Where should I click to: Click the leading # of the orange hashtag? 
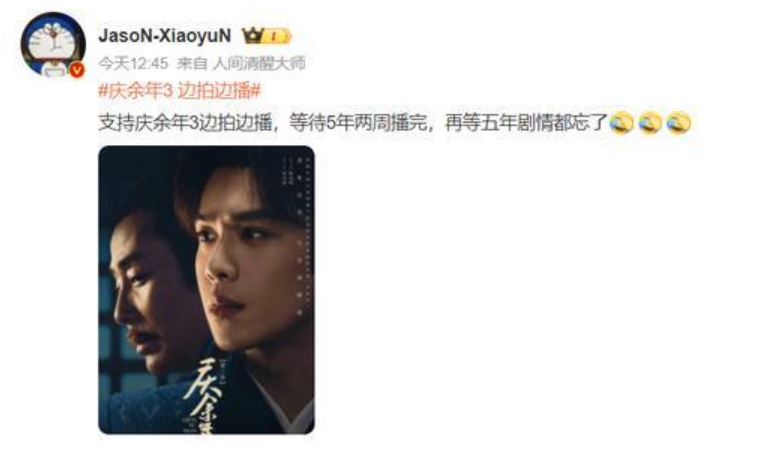[x=103, y=91]
